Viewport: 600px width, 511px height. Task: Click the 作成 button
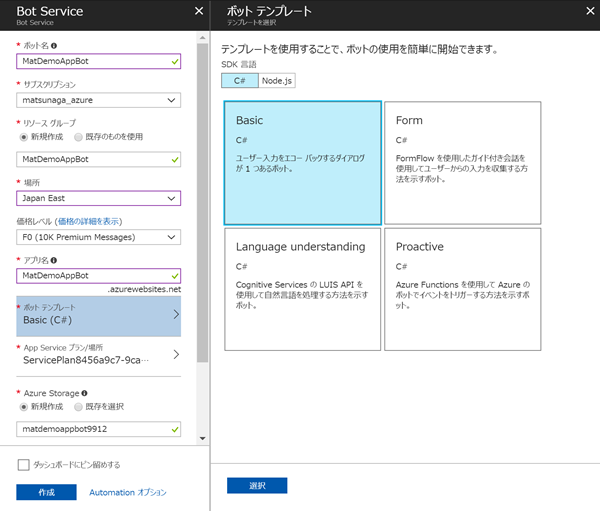coord(46,492)
